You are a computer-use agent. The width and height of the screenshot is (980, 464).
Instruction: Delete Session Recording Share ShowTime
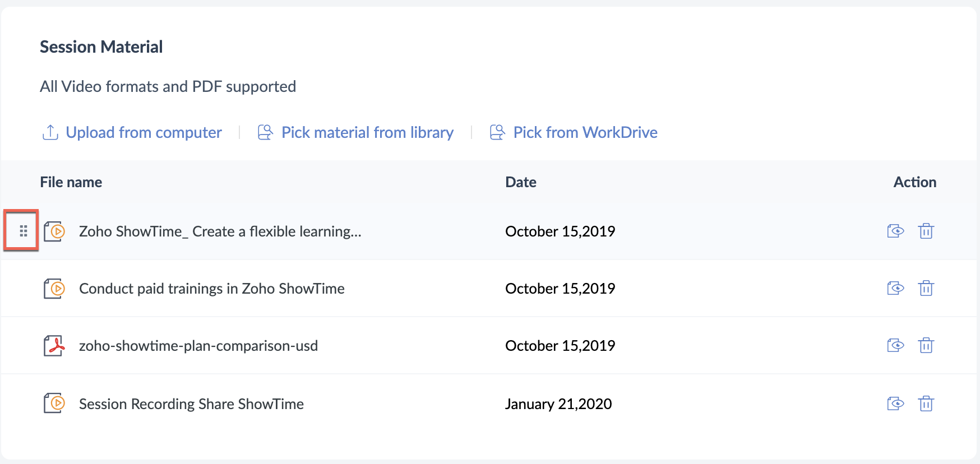click(926, 403)
